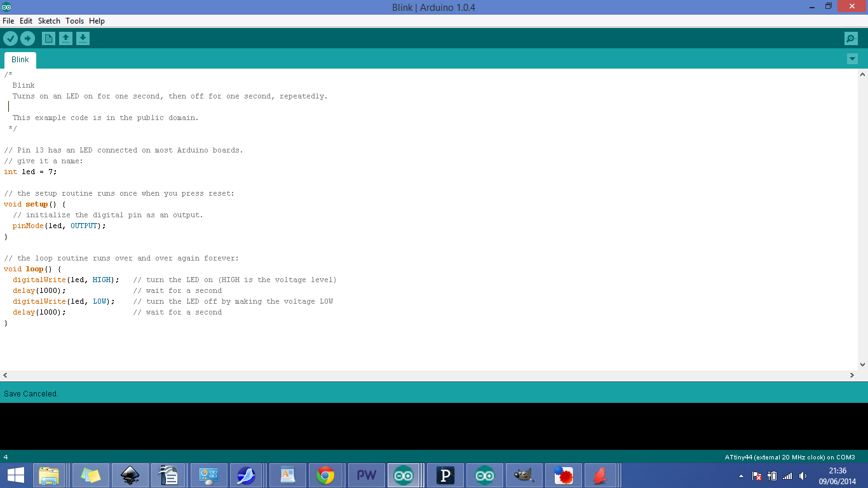Screen dimensions: 868x488
Task: Click the Upload arrow toolbar button
Action: [x=27, y=39]
